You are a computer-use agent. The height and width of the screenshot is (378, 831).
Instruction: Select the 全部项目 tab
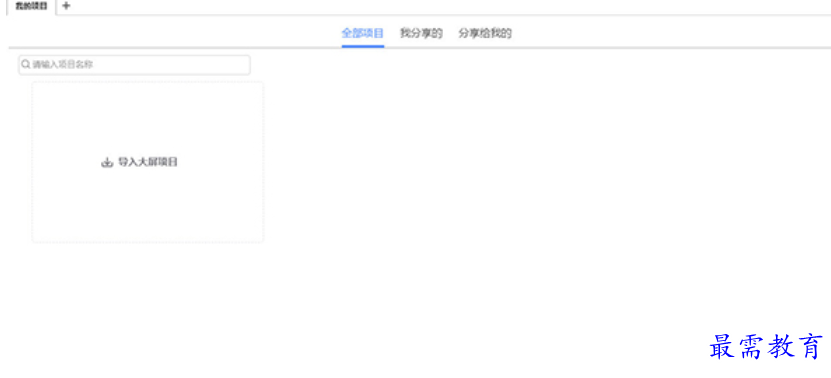tap(363, 33)
